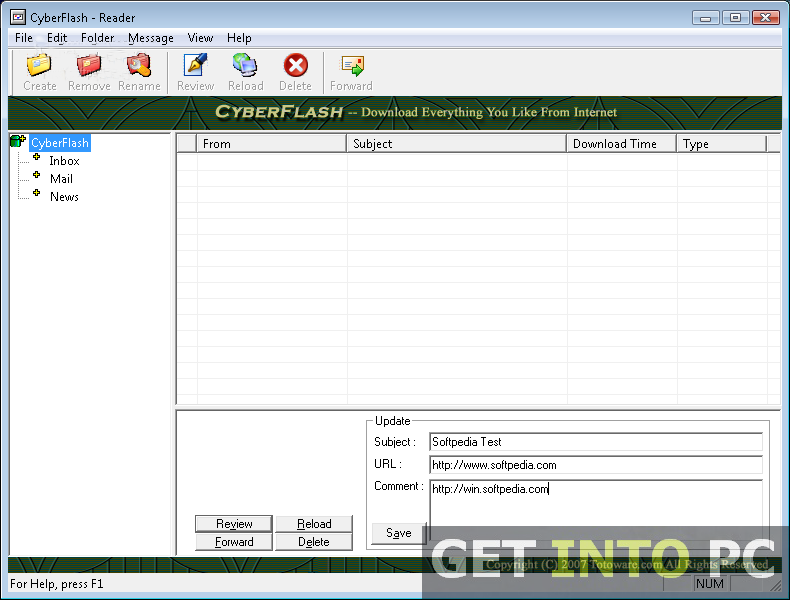Expand the Inbox folder node

[x=36, y=158]
